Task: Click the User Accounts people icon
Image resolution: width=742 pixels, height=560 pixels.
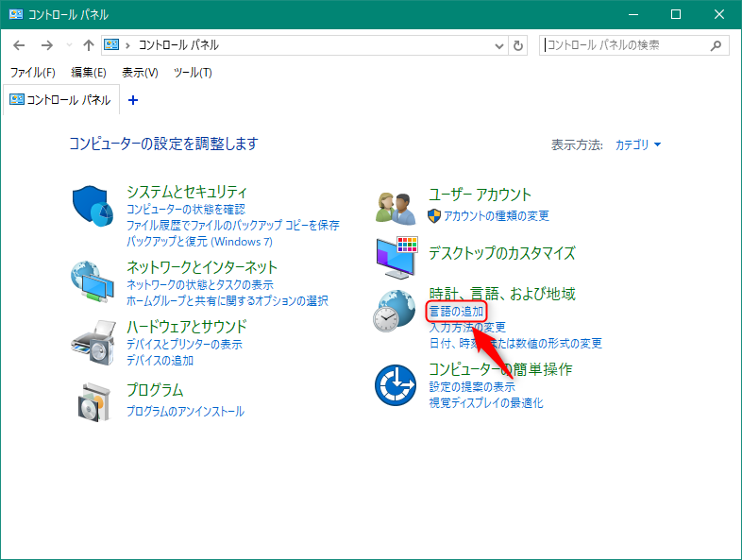Action: (x=396, y=209)
